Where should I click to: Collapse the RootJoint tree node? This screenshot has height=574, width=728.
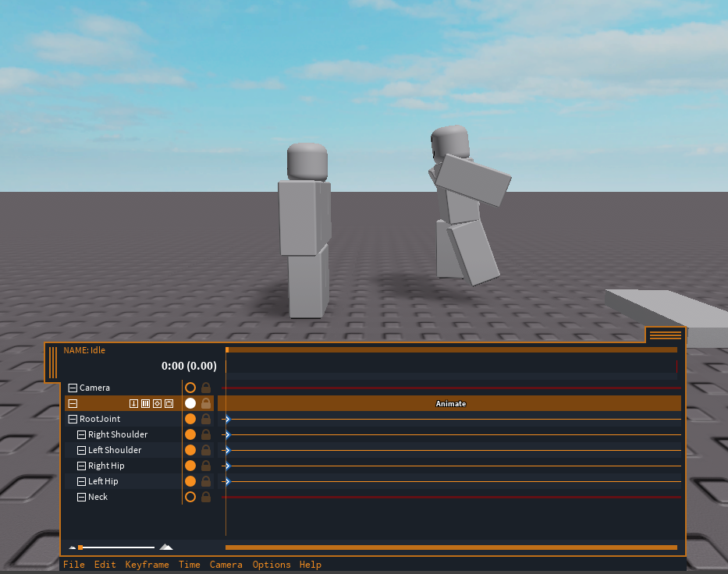point(73,419)
